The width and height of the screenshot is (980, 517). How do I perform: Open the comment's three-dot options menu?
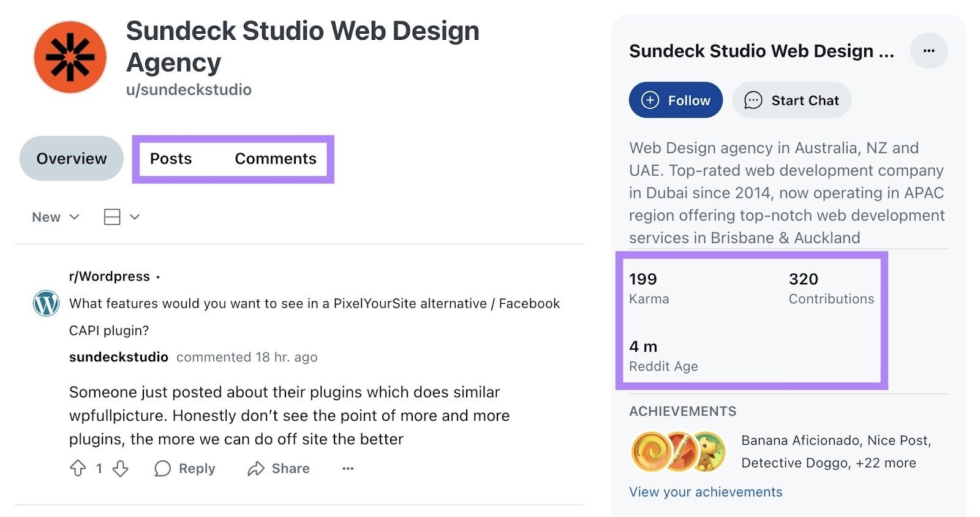click(348, 469)
